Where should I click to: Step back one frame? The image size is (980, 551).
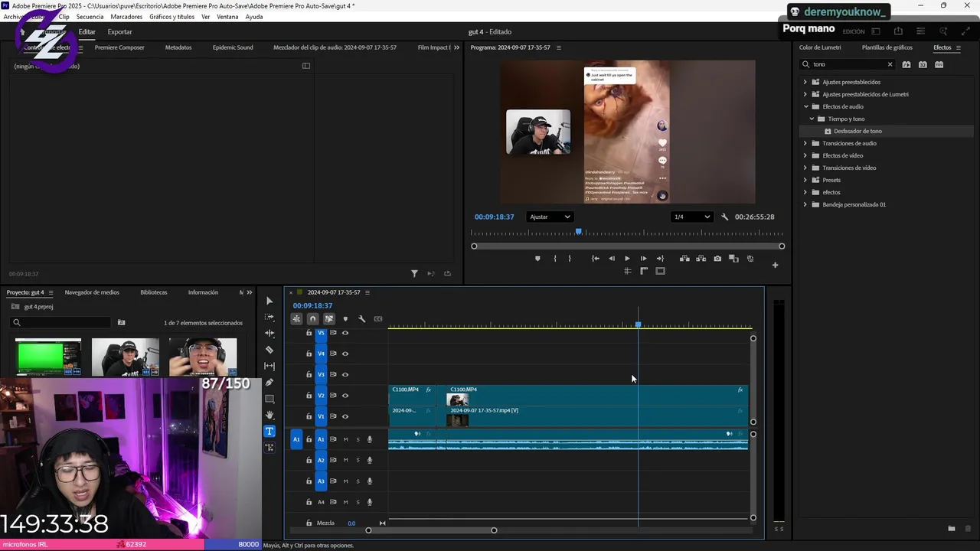pyautogui.click(x=611, y=259)
